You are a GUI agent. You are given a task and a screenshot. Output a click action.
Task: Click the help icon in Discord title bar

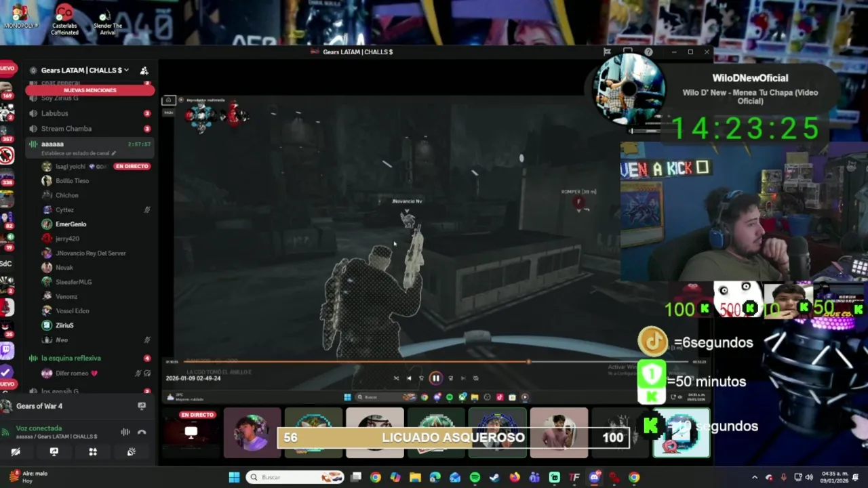pyautogui.click(x=649, y=52)
